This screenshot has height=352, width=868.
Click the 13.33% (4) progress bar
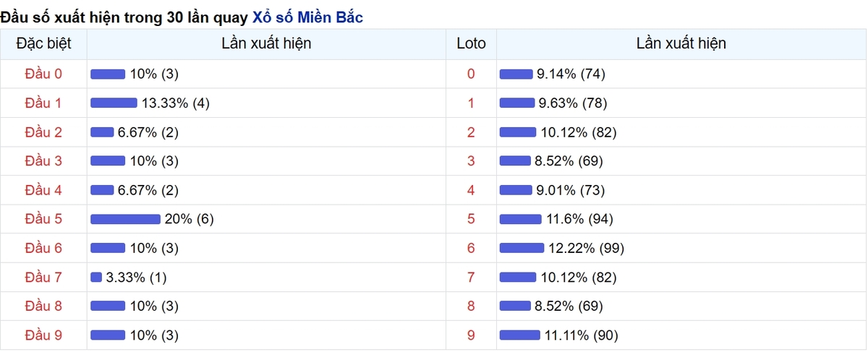pos(114,103)
